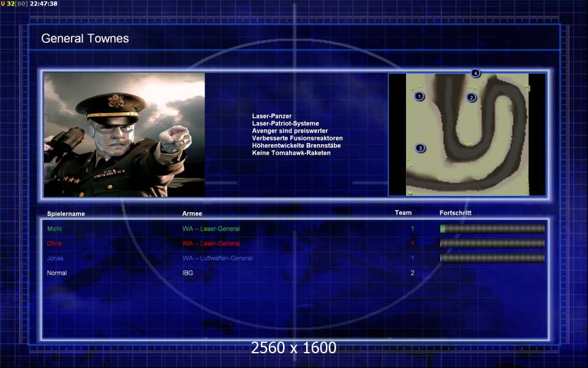Click the Spielername column header
This screenshot has width=588, height=368.
(66, 214)
